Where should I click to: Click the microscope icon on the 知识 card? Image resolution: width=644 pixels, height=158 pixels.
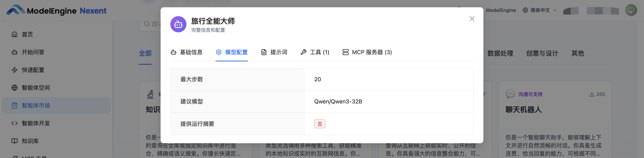[x=151, y=94]
